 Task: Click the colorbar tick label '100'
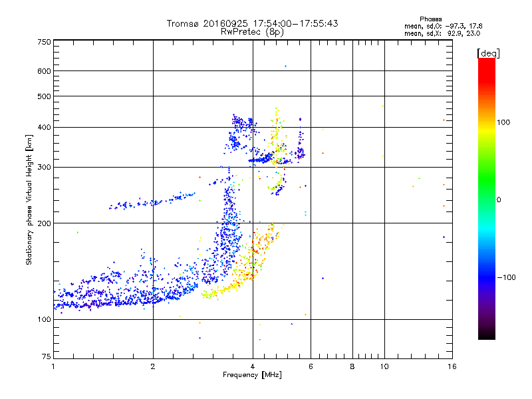point(503,122)
